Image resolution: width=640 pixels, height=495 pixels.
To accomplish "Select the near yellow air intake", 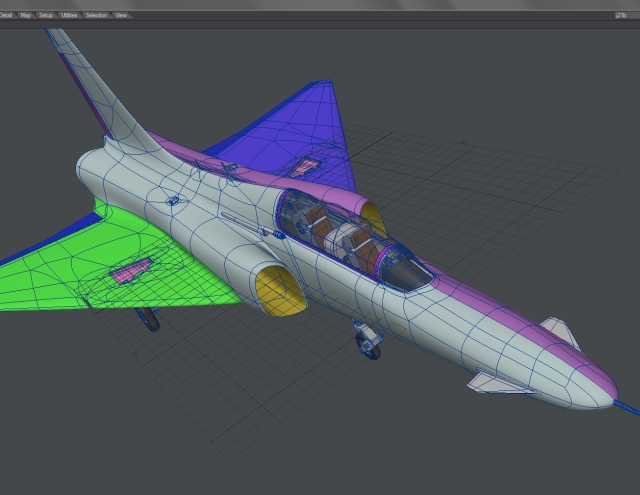I will tap(277, 292).
